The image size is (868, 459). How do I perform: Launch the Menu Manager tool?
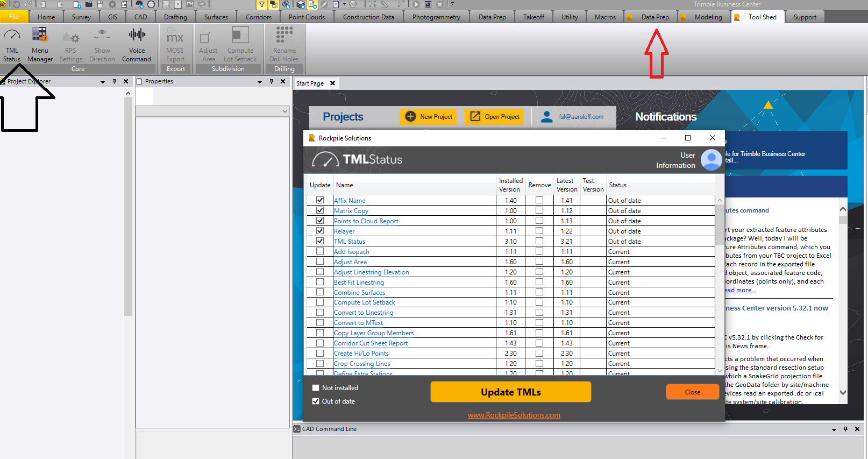40,45
